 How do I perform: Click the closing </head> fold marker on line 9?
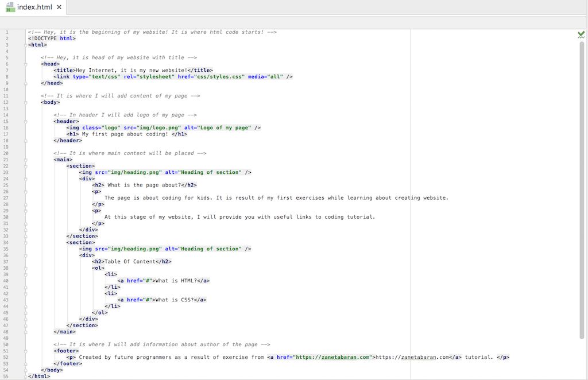25,83
